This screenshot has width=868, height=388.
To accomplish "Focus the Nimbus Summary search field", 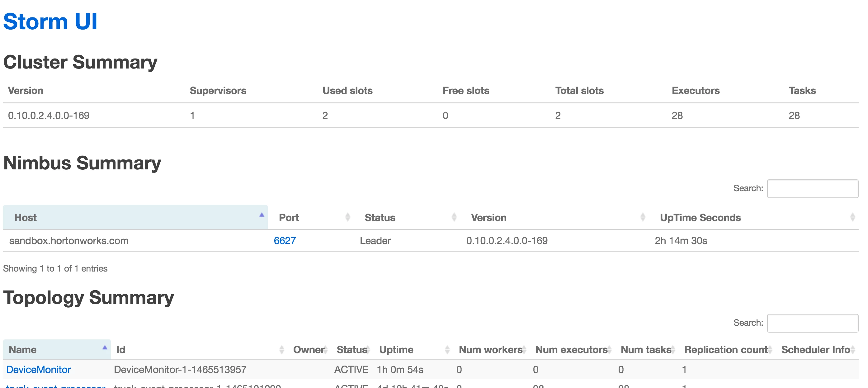I will 812,188.
